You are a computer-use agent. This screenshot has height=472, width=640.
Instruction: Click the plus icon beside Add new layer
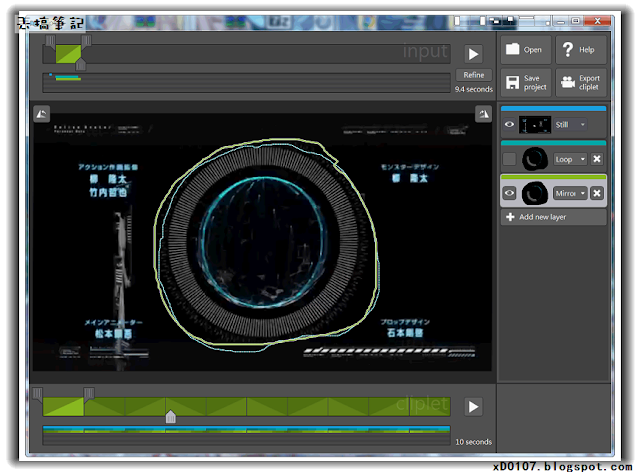510,217
